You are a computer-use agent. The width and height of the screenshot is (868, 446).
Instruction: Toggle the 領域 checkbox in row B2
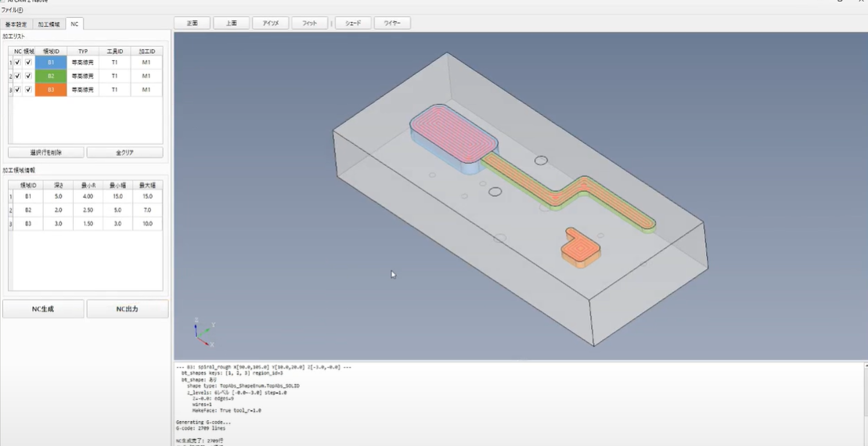(28, 76)
